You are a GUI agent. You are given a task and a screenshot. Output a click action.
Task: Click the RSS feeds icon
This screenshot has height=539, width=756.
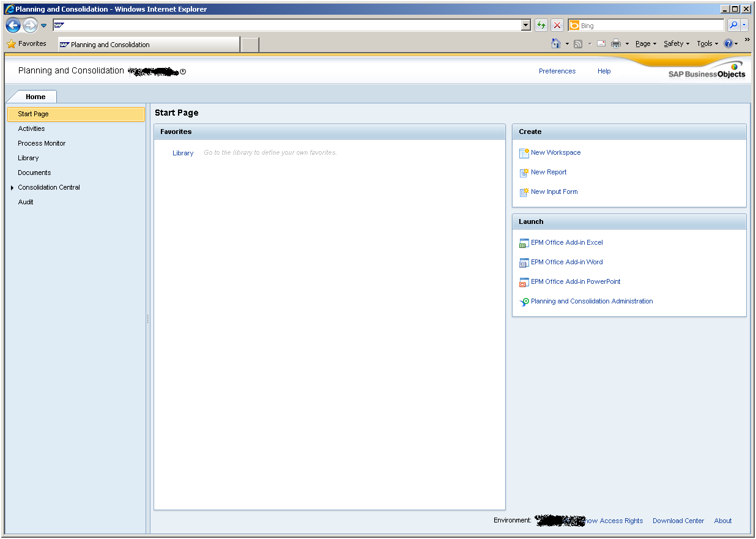[578, 44]
